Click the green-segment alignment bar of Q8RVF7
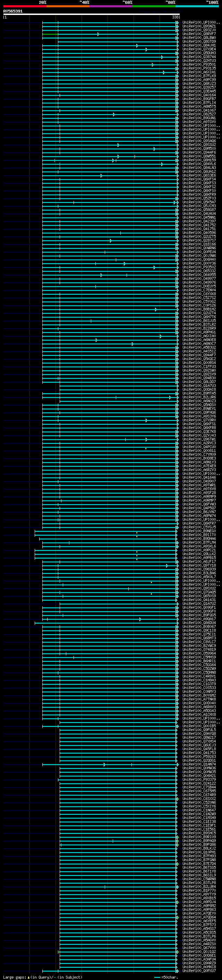Viewport: 222px width, 980px height. pyautogui.click(x=110, y=34)
